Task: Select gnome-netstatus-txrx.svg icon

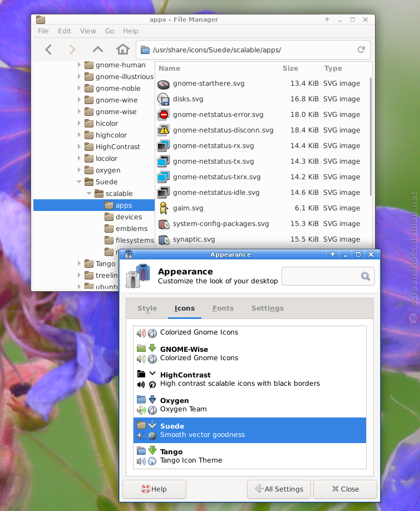Action: coord(164,177)
